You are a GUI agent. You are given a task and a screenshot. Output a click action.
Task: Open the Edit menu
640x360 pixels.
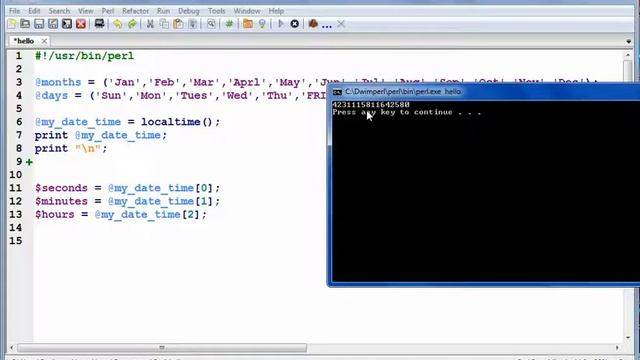[34, 11]
